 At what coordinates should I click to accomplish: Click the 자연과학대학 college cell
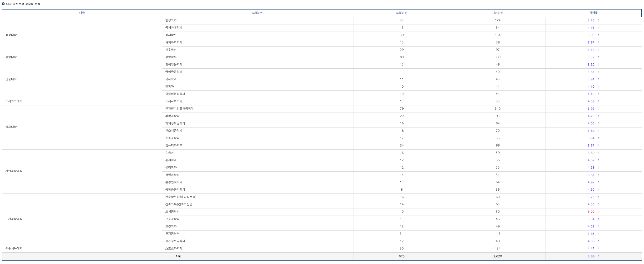tap(14, 171)
